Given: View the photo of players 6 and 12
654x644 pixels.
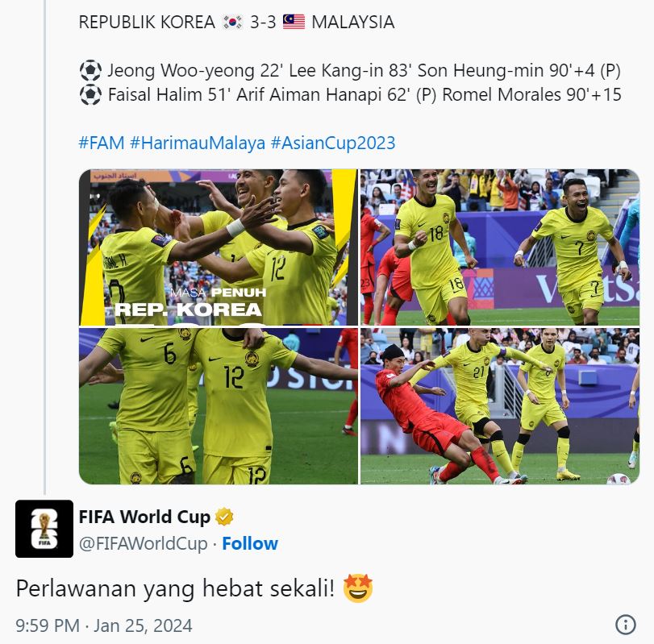Looking at the screenshot, I should 219,406.
